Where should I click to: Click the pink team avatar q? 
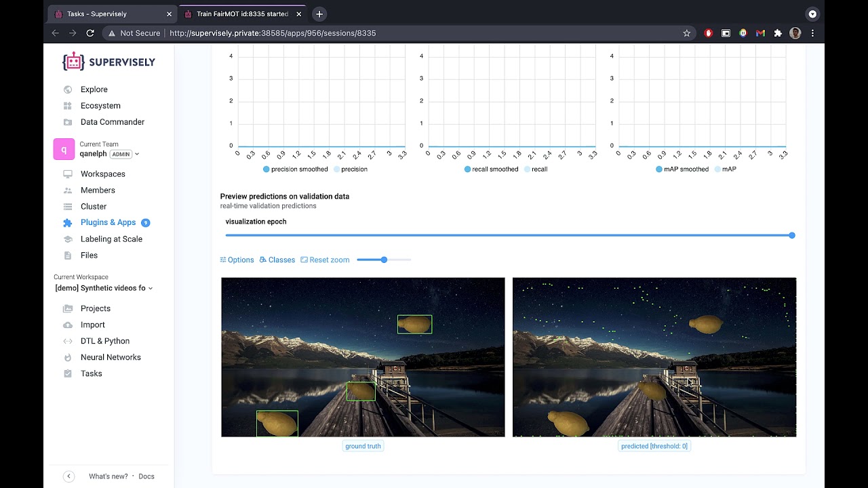(64, 149)
